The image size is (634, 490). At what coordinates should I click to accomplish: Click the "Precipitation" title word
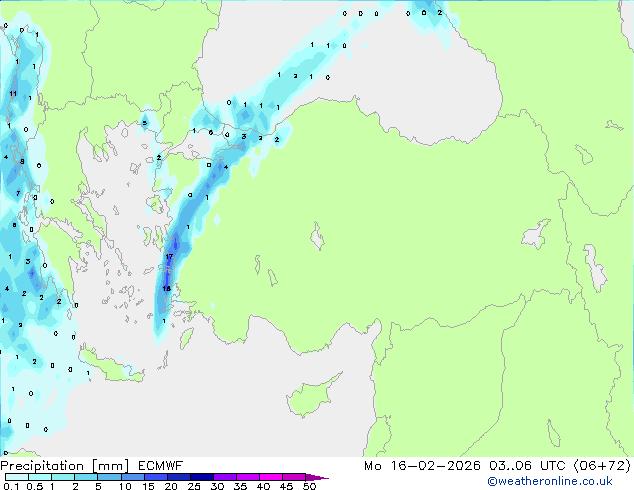[42, 466]
